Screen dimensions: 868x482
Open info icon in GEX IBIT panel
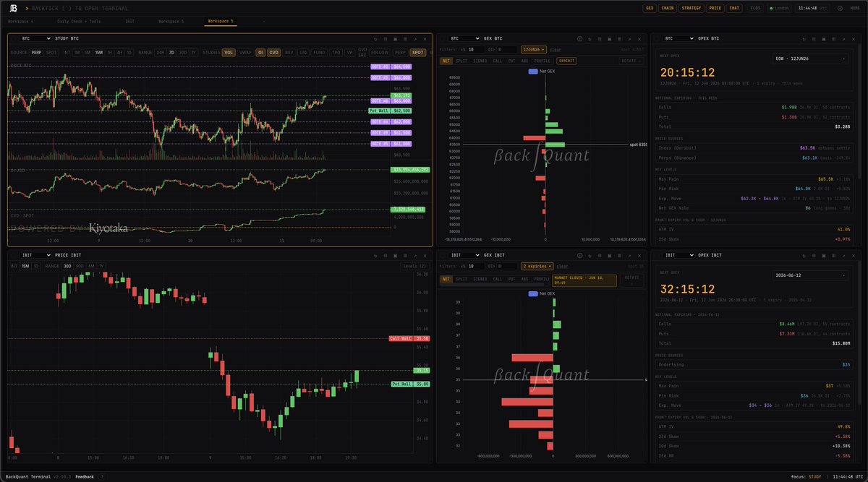click(580, 256)
